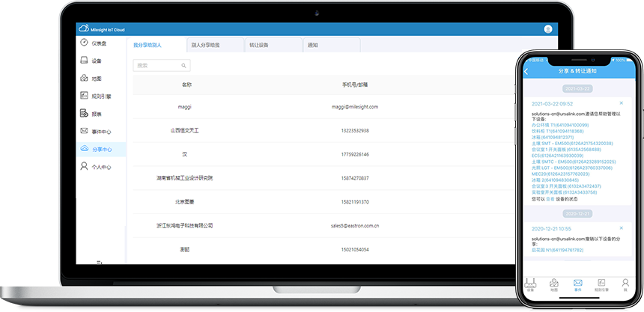Select the 北京墨菱 row name
The height and width of the screenshot is (312, 644).
point(184,202)
